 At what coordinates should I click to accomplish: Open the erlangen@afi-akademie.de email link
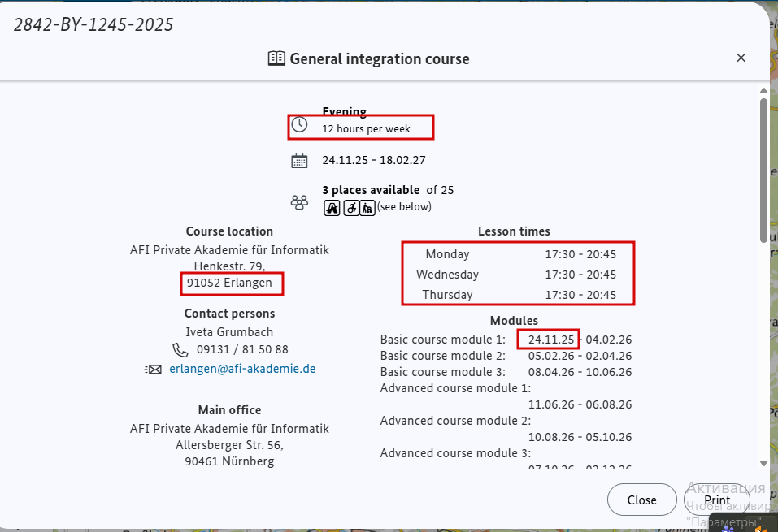(x=242, y=369)
